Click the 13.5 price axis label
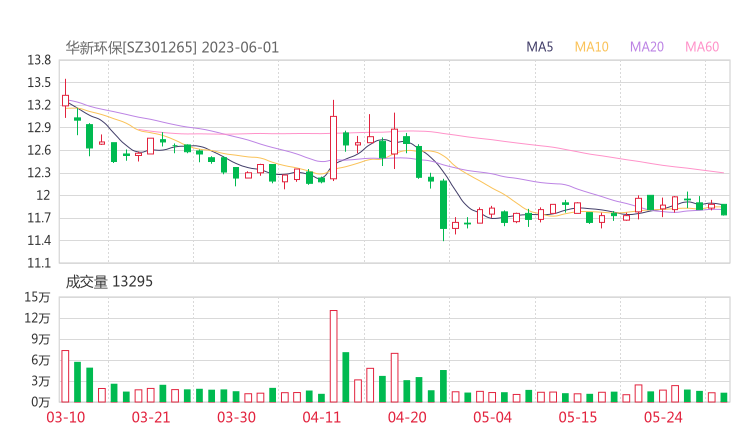Viewport: 740px width, 440px height. [x=39, y=83]
